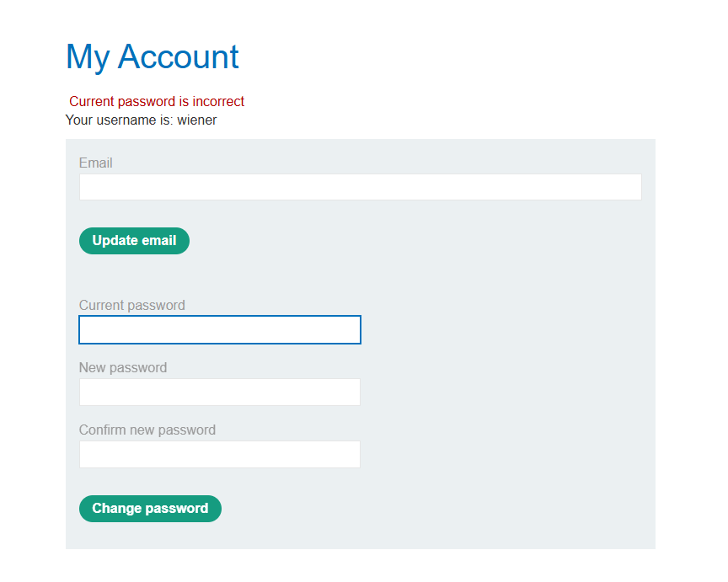This screenshot has width=728, height=582.
Task: Click the "Your username is" text
Action: tap(119, 120)
